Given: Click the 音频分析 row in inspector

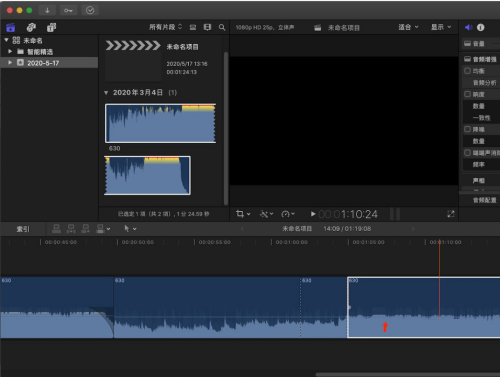Looking at the screenshot, I should 481,83.
